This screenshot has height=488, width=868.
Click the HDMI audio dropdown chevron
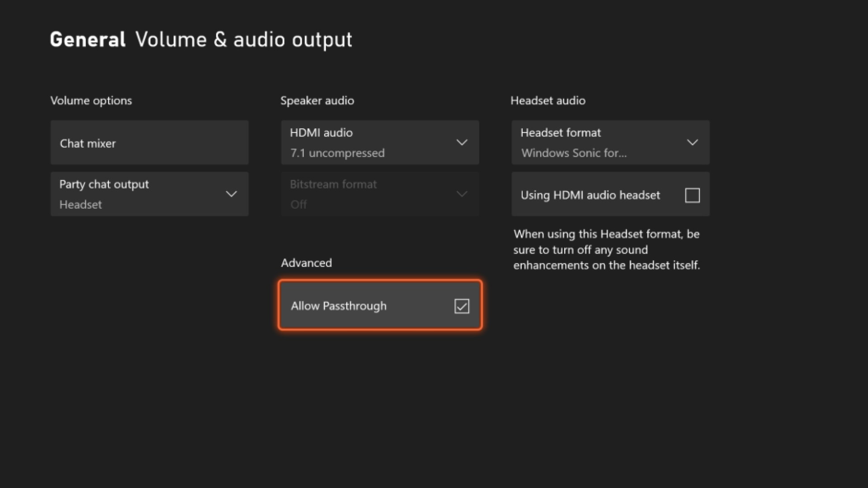click(462, 142)
